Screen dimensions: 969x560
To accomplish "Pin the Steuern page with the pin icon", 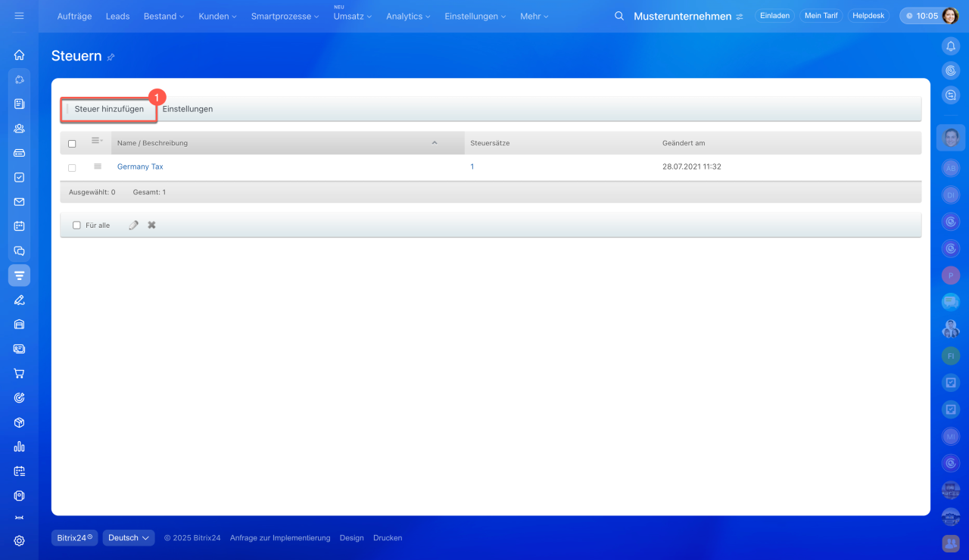I will point(111,57).
